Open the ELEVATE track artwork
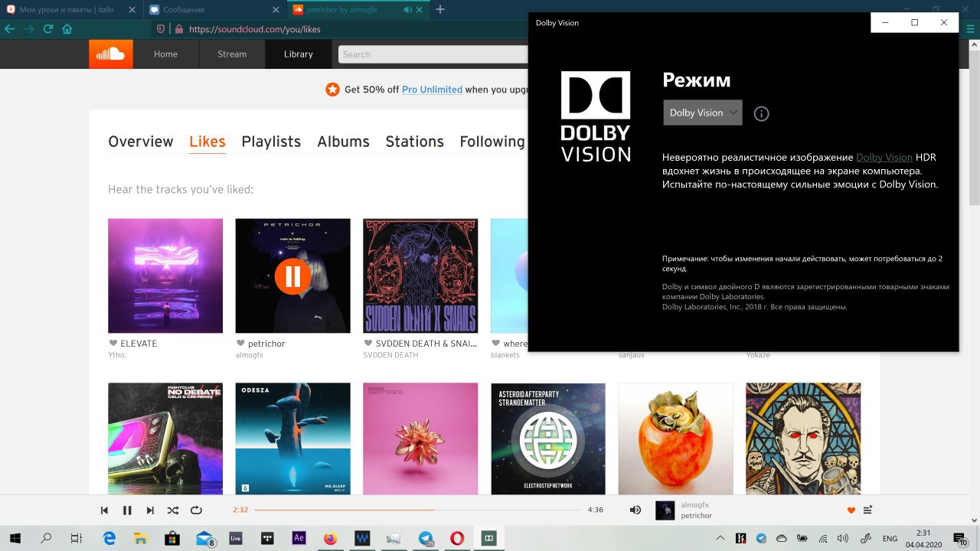The height and width of the screenshot is (551, 980). [x=165, y=275]
